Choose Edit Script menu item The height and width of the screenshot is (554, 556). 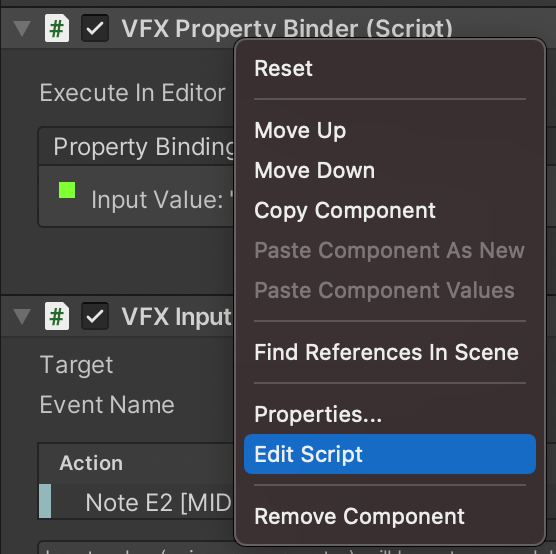coord(390,454)
